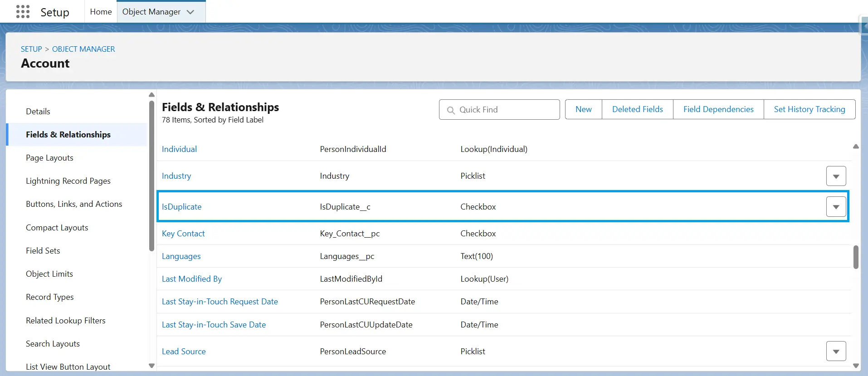The height and width of the screenshot is (376, 868).
Task: Click the Account page heading
Action: tap(45, 63)
